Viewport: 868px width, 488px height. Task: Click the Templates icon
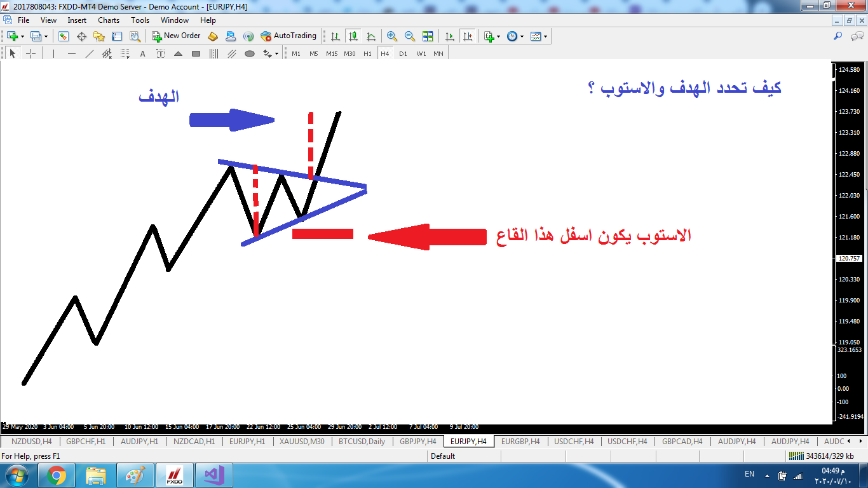point(536,36)
